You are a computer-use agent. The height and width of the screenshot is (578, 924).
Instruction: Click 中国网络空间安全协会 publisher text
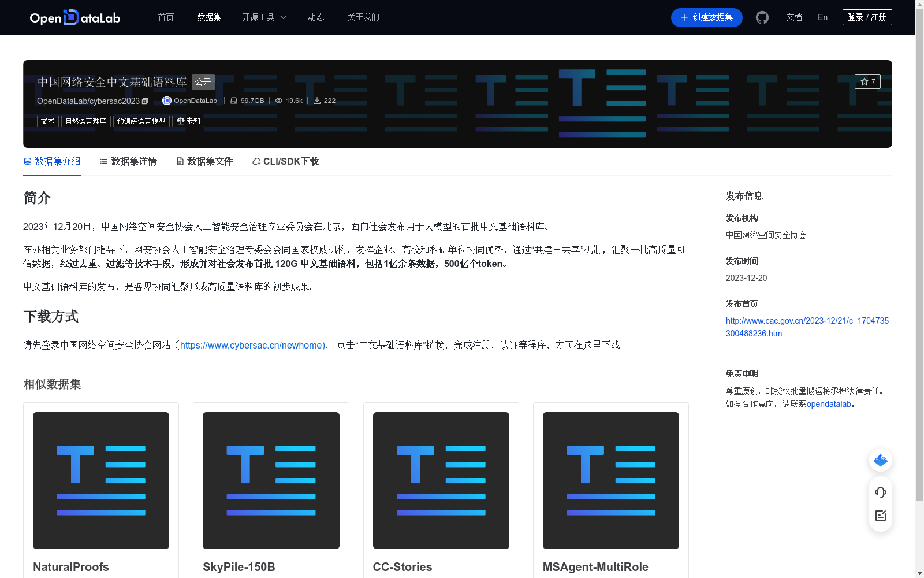(x=766, y=235)
